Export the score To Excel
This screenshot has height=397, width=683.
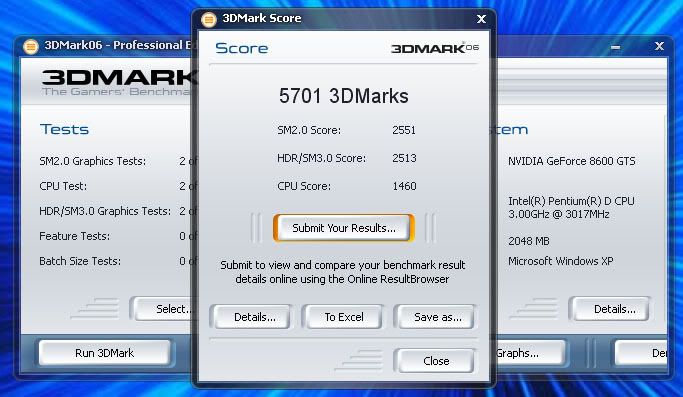click(344, 317)
